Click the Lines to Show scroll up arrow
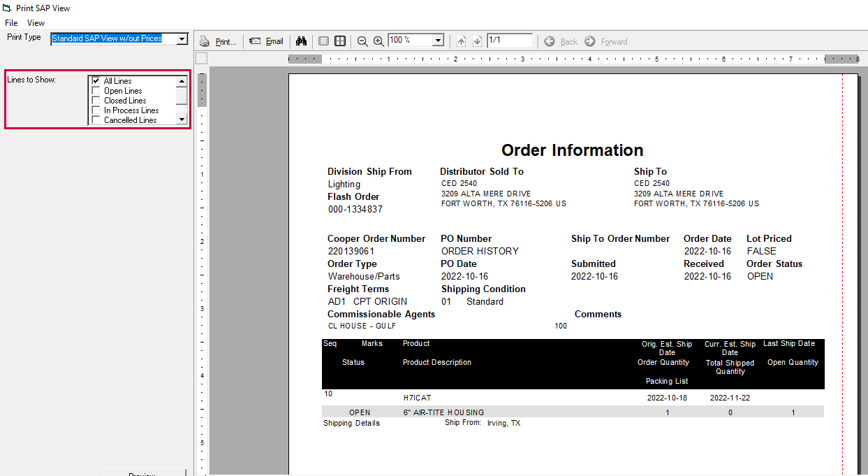 tap(182, 81)
